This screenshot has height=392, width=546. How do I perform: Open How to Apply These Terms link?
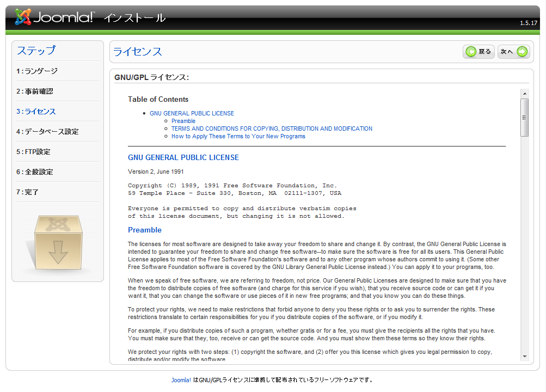pos(238,137)
